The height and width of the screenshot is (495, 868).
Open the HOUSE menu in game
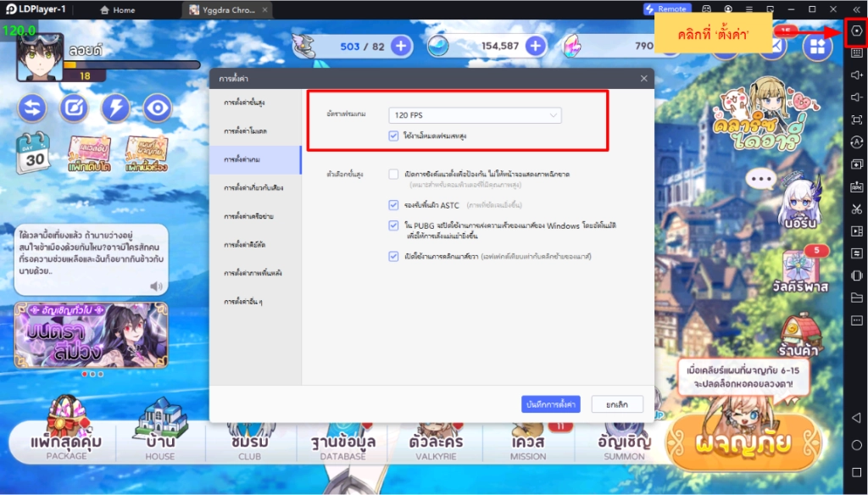[160, 431]
